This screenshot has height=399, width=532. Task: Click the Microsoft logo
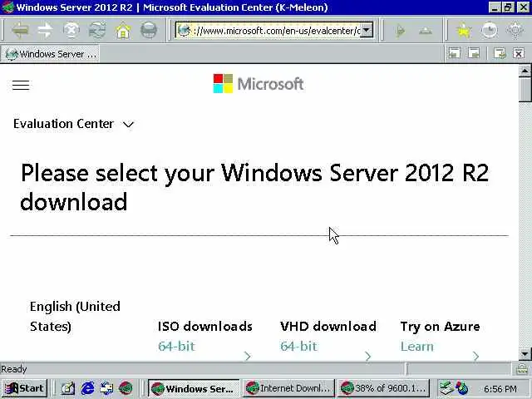259,83
